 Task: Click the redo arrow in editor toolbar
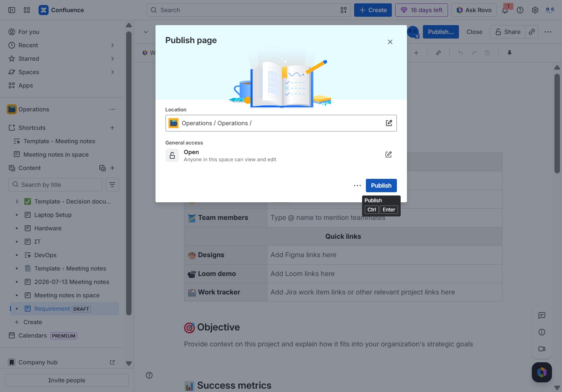coord(474,53)
